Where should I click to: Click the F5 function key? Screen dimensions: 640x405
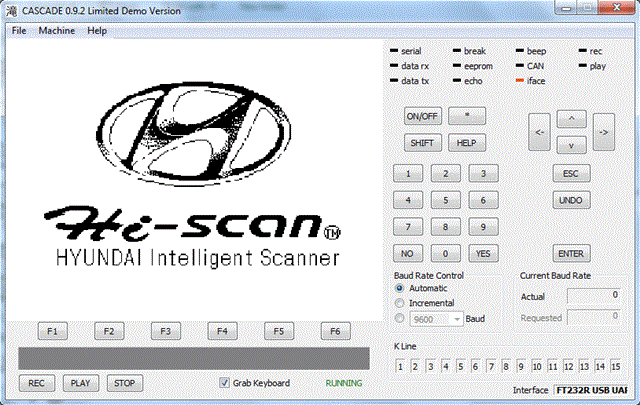pos(279,331)
